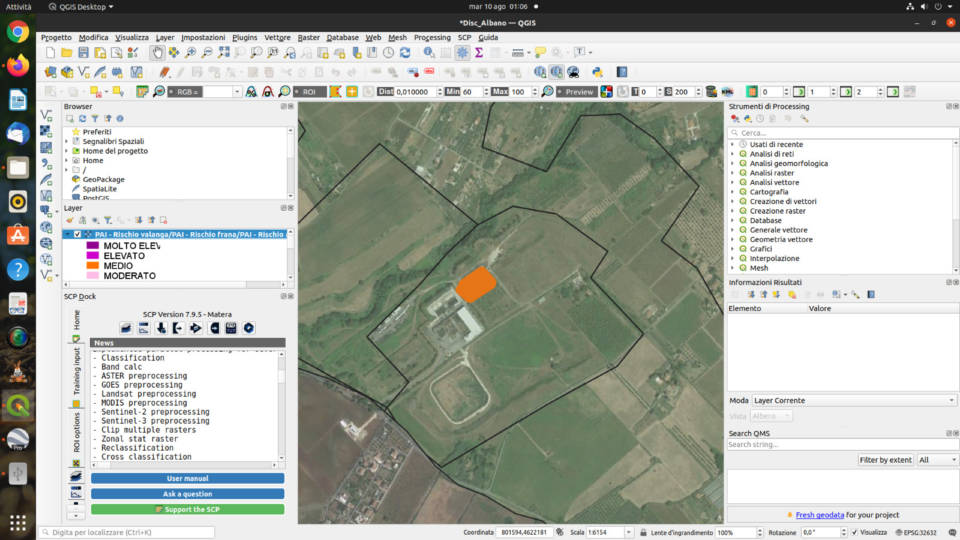Refresh the Browser panel
Viewport: 960px width, 540px height.
(x=83, y=119)
